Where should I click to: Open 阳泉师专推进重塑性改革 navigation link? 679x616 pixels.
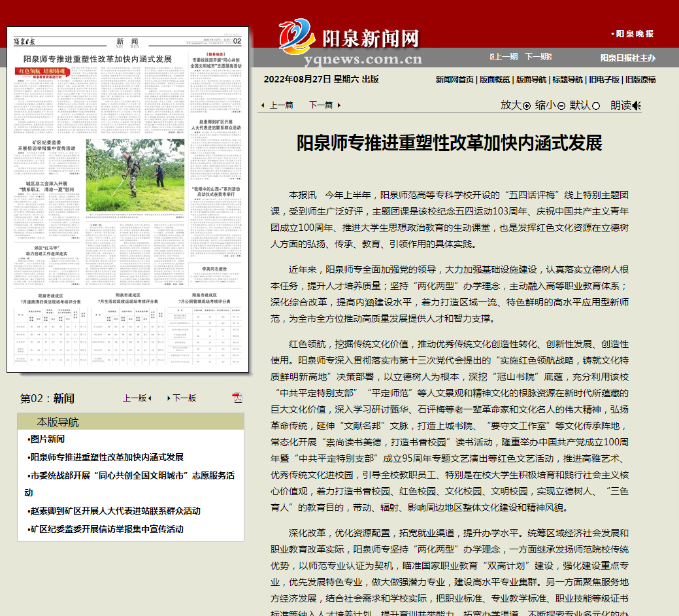(106, 457)
